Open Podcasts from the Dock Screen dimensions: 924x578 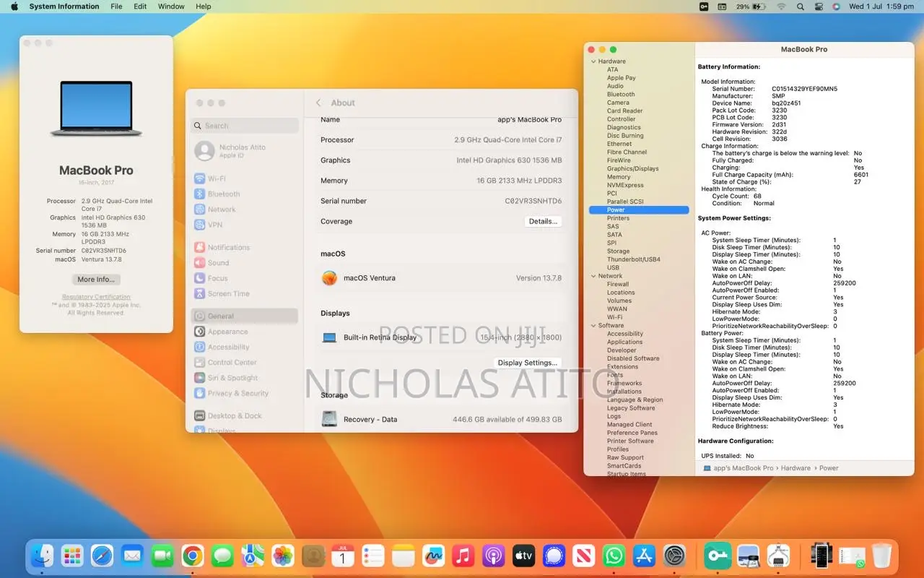[493, 556]
